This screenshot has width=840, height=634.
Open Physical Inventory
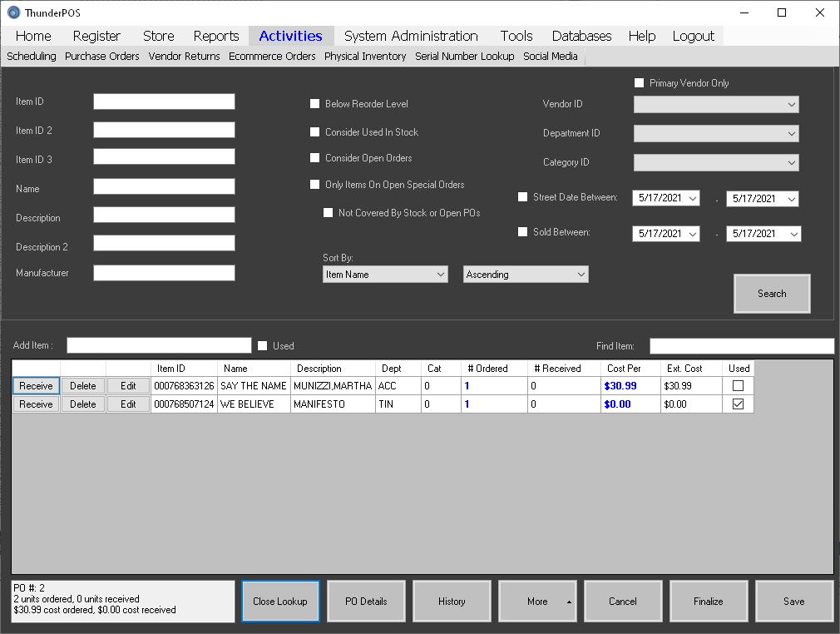click(365, 56)
